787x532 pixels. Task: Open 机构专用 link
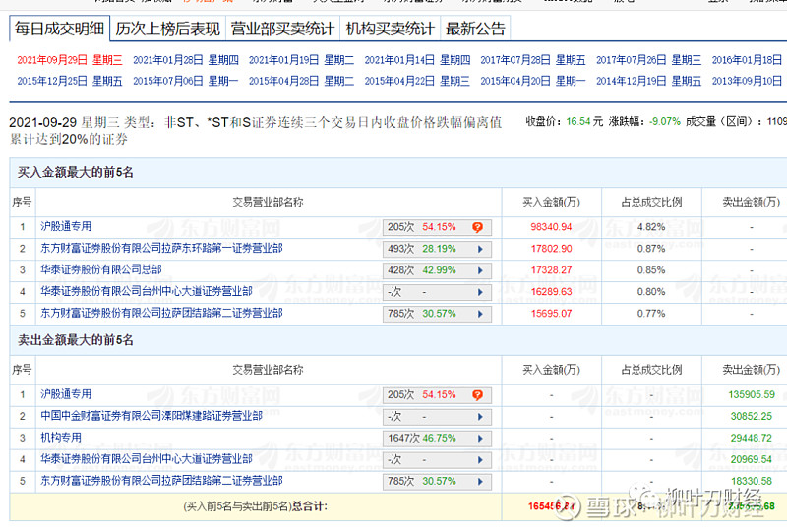pos(61,438)
